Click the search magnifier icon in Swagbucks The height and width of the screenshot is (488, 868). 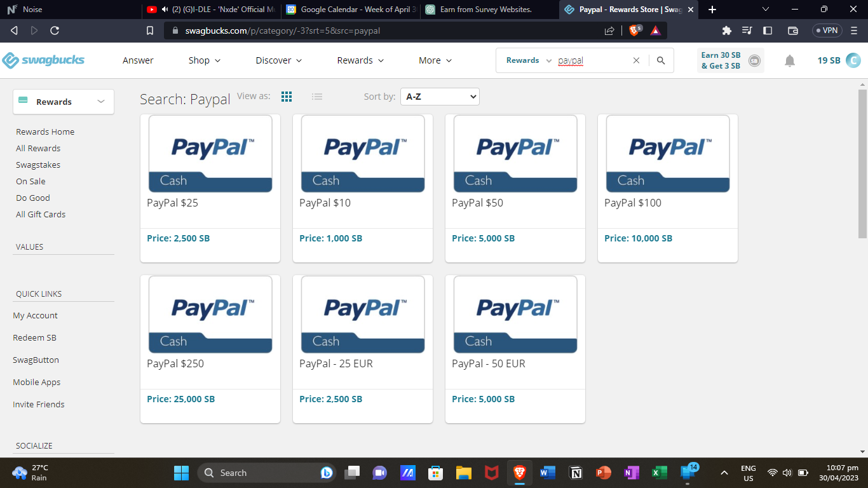(661, 60)
